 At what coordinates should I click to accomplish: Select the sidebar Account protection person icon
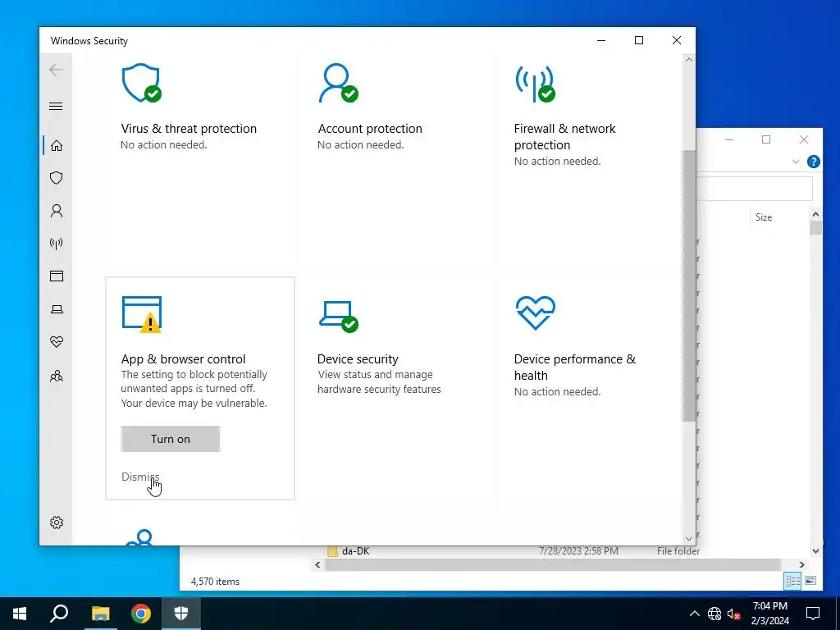[57, 211]
